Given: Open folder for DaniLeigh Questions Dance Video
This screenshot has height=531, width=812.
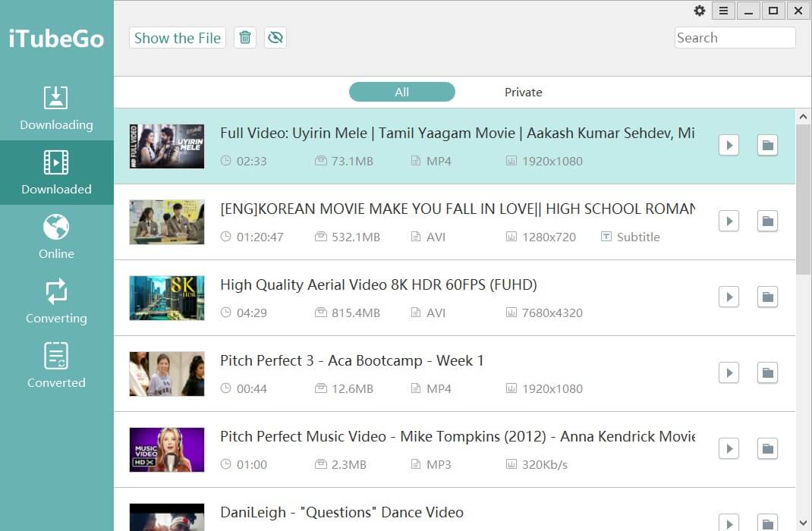Looking at the screenshot, I should click(767, 523).
